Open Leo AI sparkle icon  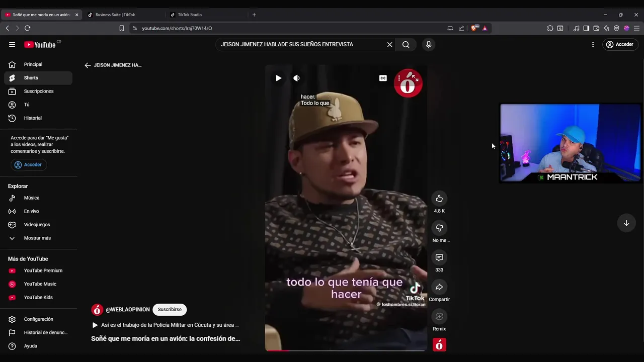[x=606, y=28]
